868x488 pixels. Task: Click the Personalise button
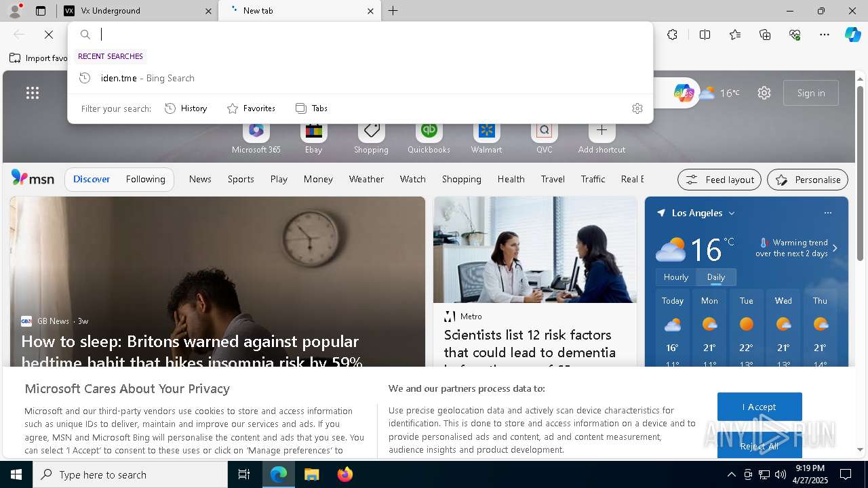[807, 180]
